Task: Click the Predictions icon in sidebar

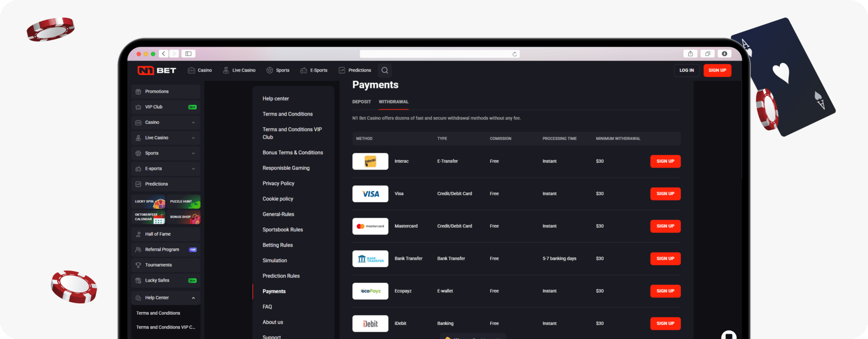Action: click(x=138, y=184)
